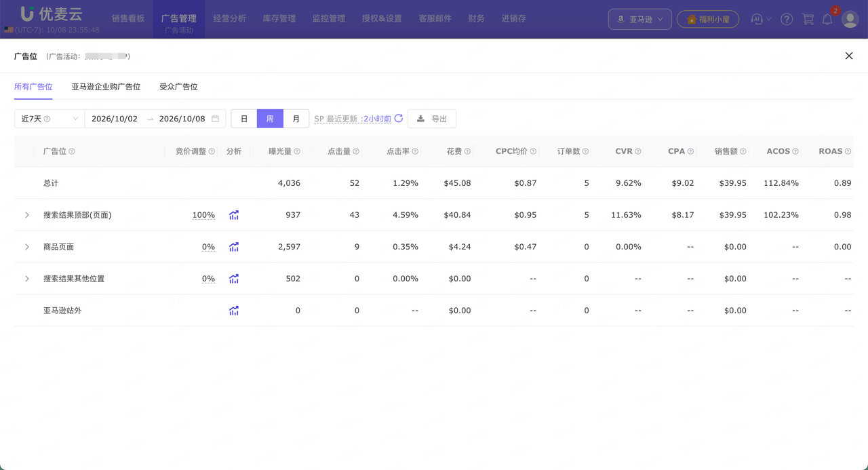Viewport: 868px width, 470px height.
Task: Open the 授权&设置 menu
Action: [382, 18]
